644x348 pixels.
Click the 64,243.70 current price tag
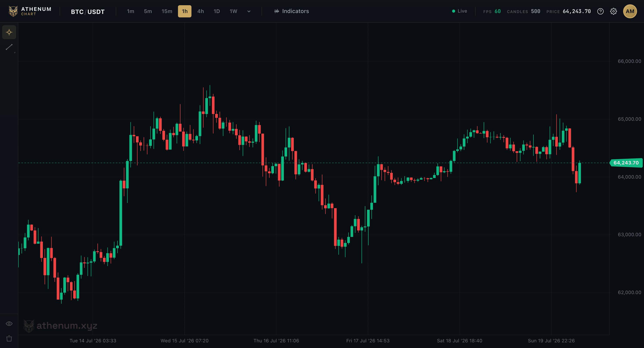(x=626, y=163)
